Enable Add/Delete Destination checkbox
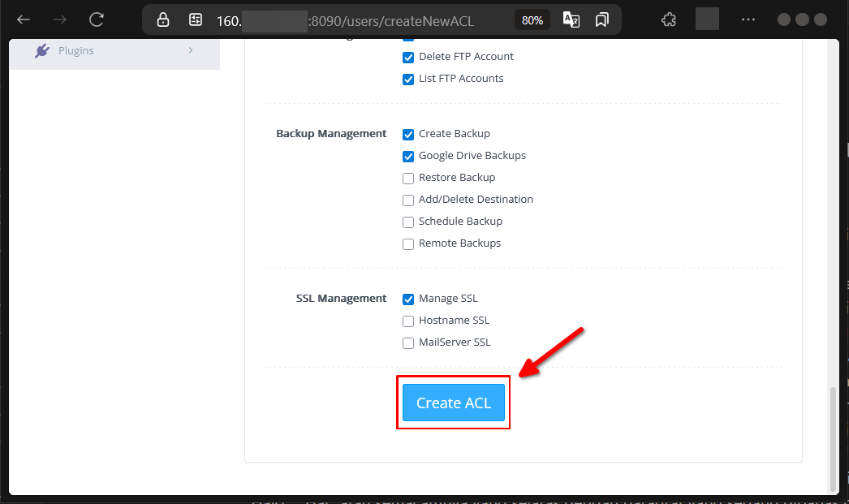Screen dimensions: 849x504 (x=408, y=200)
